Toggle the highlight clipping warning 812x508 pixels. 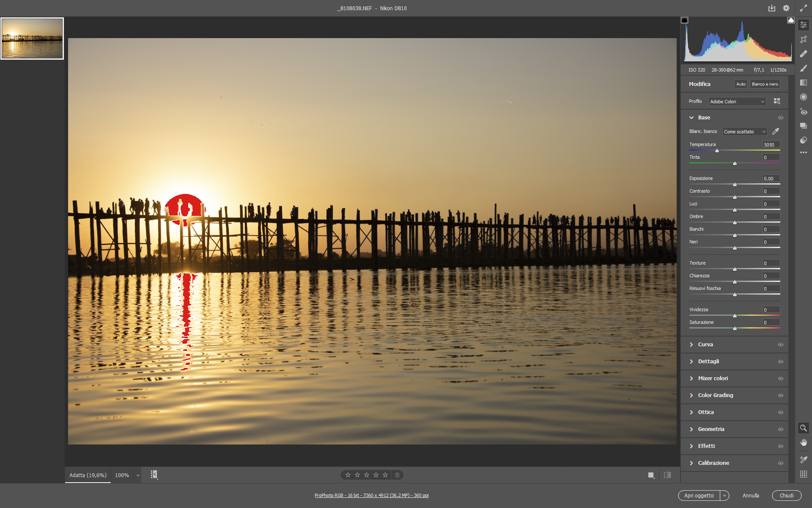click(x=790, y=20)
